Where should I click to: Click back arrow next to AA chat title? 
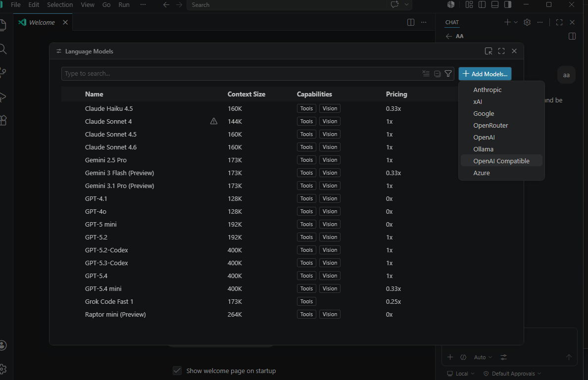449,36
